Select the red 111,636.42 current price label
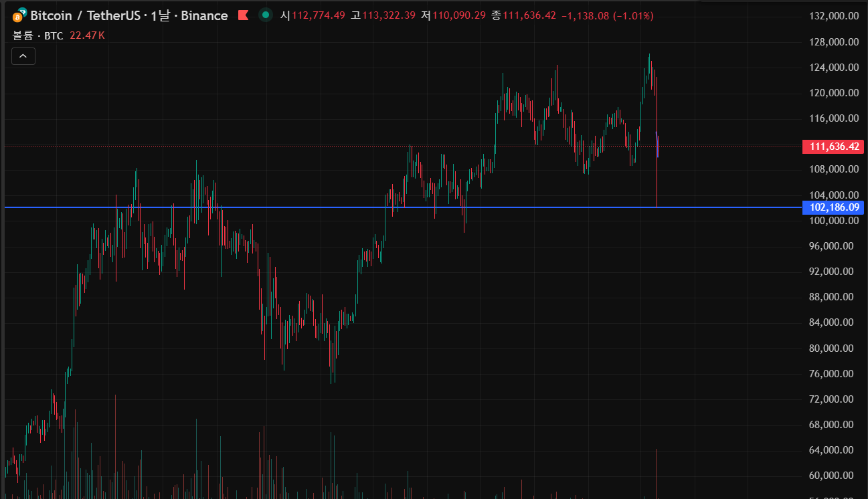Viewport: 868px width, 499px height. click(x=833, y=146)
